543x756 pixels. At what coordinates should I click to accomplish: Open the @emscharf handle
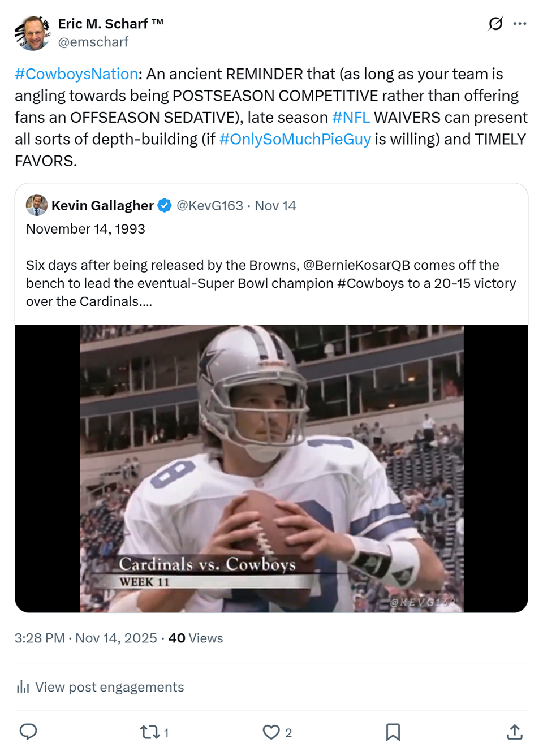(93, 42)
